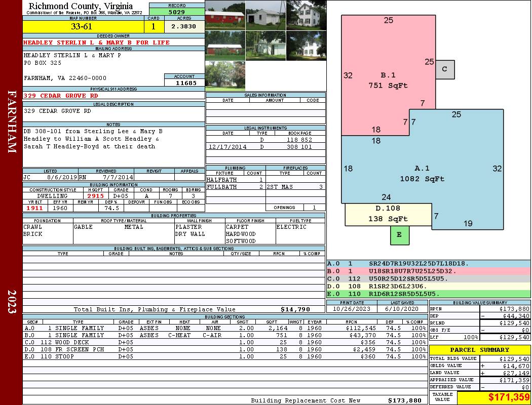Open the top-left red barn photo thumbnail
532x405 pixels.
[225, 15]
